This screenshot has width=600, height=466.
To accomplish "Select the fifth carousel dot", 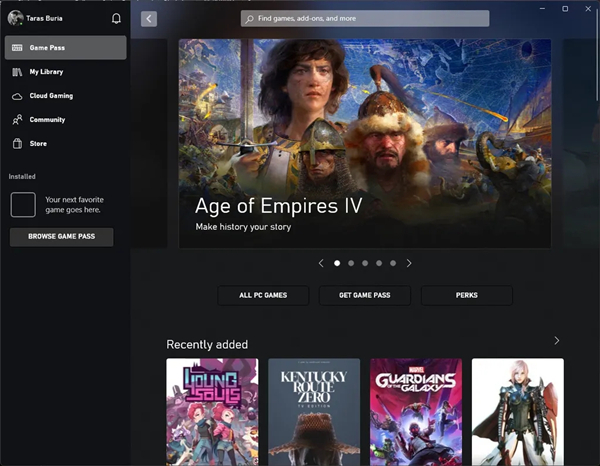I will point(393,263).
